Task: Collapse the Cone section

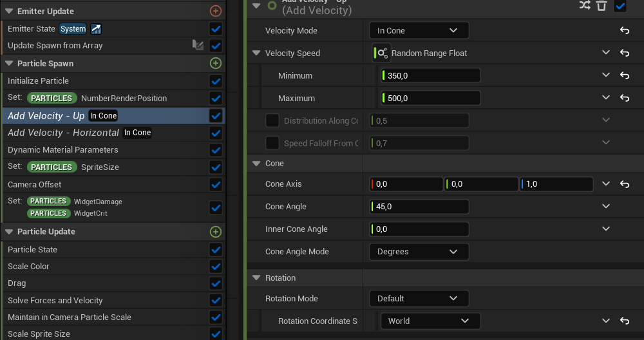Action: [256, 164]
